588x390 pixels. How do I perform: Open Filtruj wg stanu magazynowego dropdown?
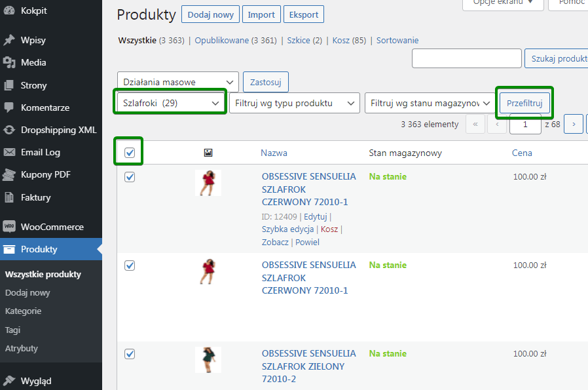430,103
